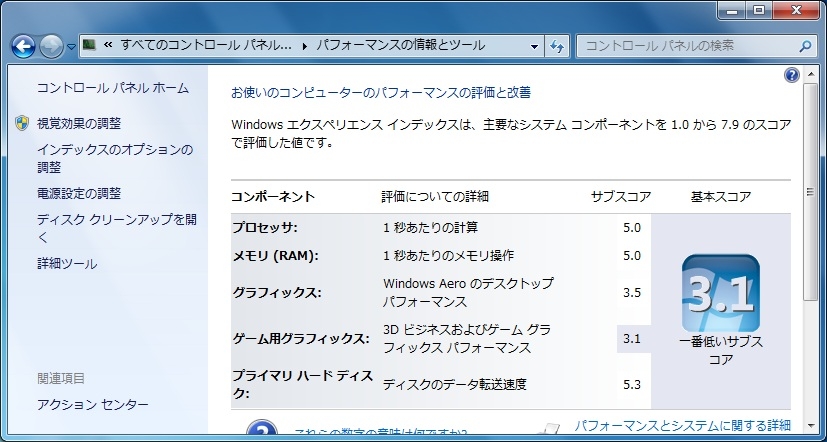Open 電源設定の調整 link

79,194
